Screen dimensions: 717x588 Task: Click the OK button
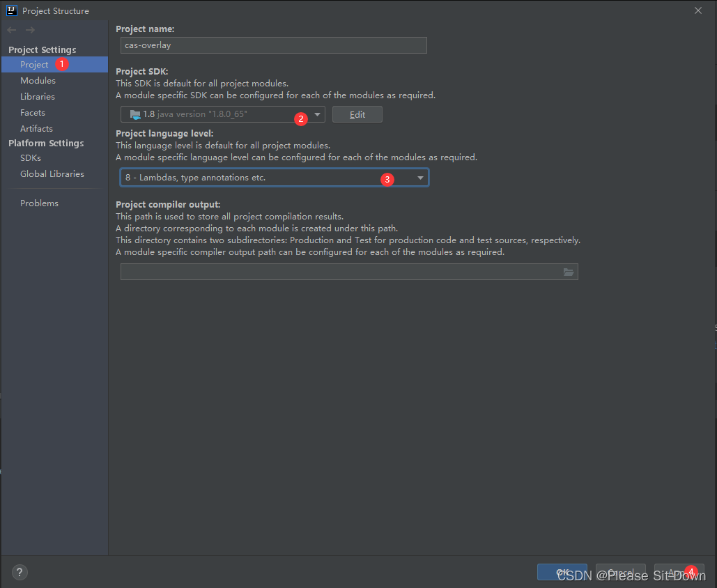click(x=562, y=573)
